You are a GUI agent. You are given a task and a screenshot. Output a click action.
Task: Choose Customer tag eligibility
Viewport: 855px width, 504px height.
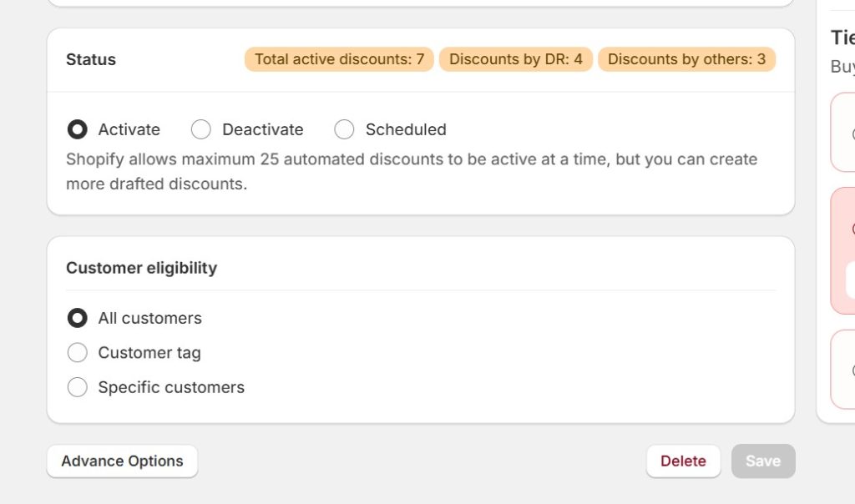pos(78,352)
